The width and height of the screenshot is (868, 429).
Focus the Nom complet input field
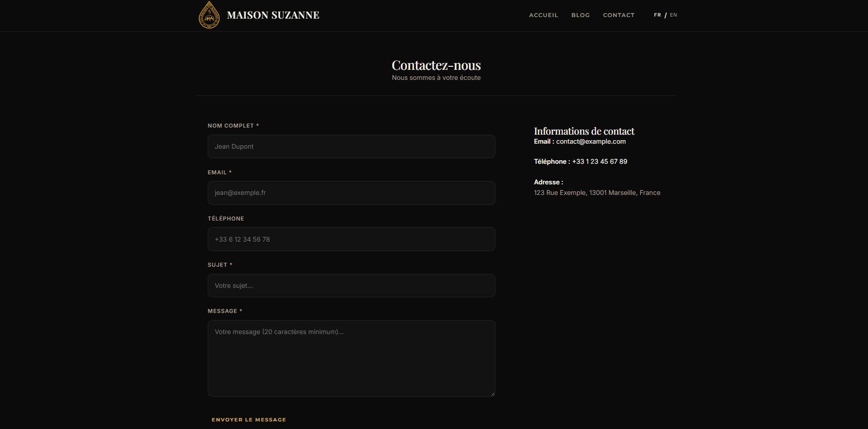point(351,147)
